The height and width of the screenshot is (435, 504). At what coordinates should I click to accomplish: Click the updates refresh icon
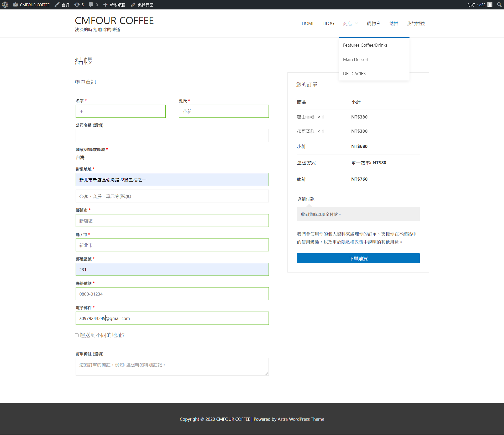click(x=77, y=5)
